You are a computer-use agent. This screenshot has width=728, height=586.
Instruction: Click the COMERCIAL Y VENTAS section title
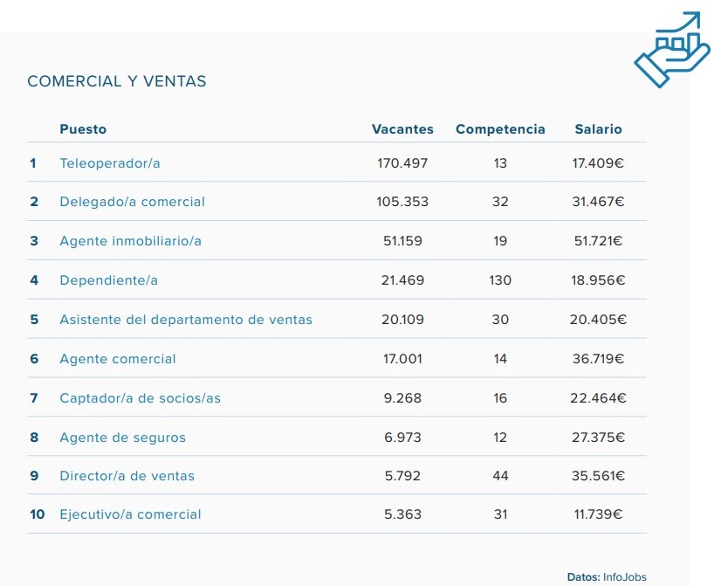117,81
